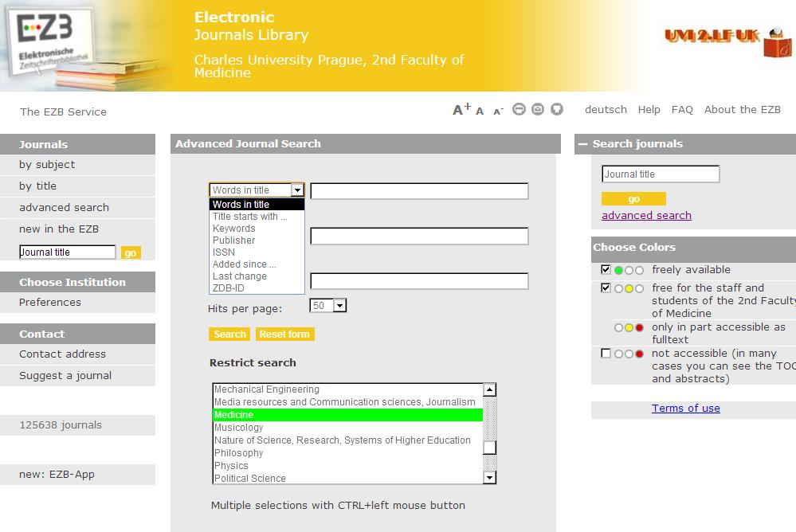This screenshot has height=532, width=796.
Task: Click the round icon next to the envelope
Action: click(557, 109)
